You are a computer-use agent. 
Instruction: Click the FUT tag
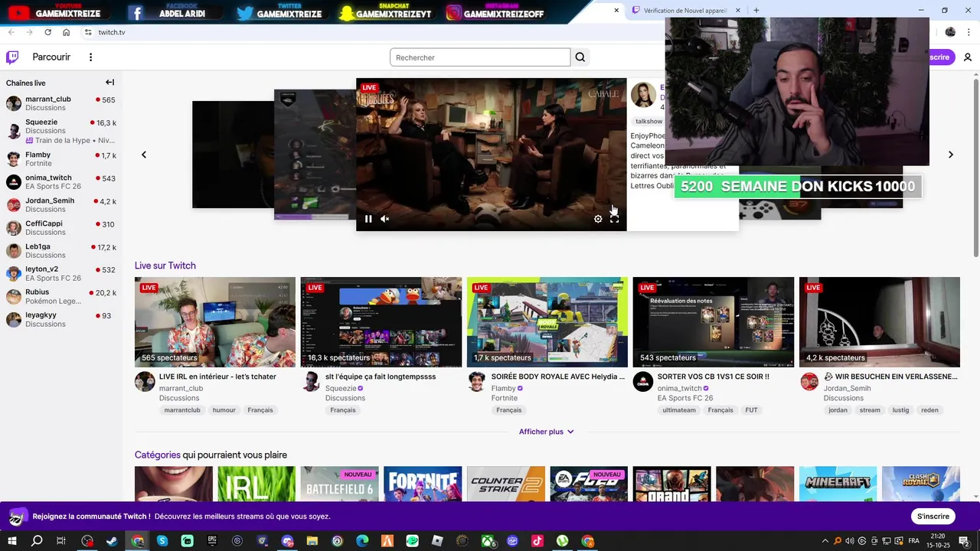point(751,410)
